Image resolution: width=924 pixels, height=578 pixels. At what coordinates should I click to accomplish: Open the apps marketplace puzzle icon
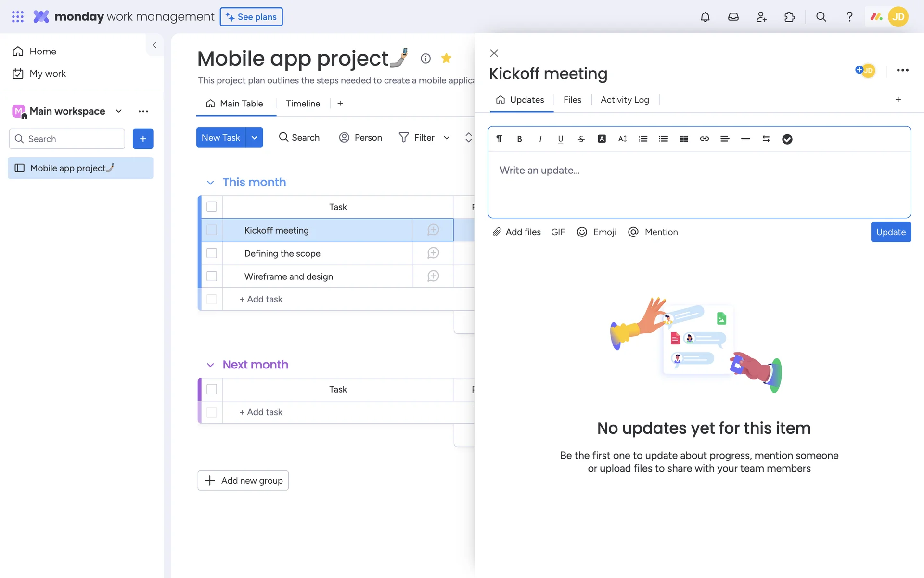pos(789,17)
